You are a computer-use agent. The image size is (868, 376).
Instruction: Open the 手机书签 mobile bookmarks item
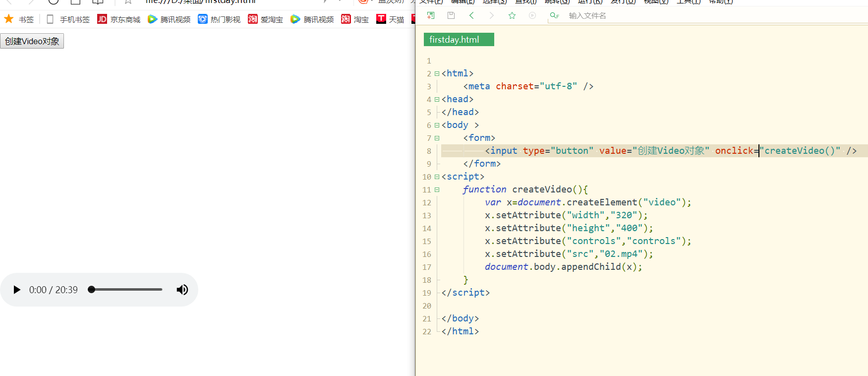[x=68, y=19]
